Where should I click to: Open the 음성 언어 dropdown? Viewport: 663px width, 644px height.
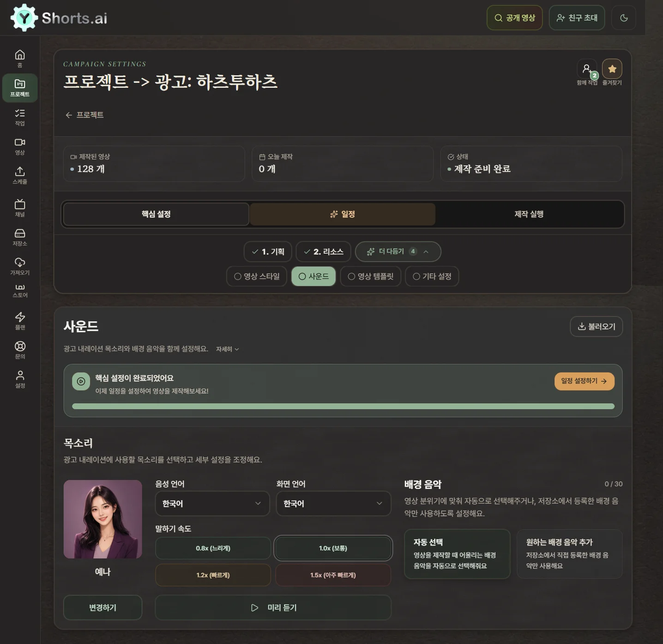point(212,503)
